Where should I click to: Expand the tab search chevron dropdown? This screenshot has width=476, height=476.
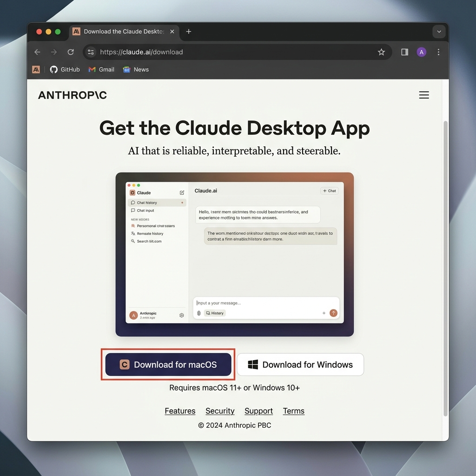coord(439,32)
